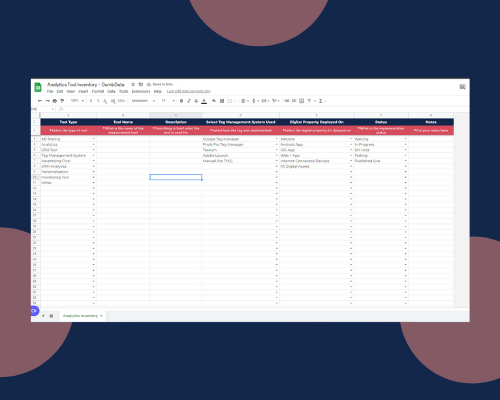This screenshot has height=400, width=500.
Task: Click the insert link icon
Action: [287, 101]
